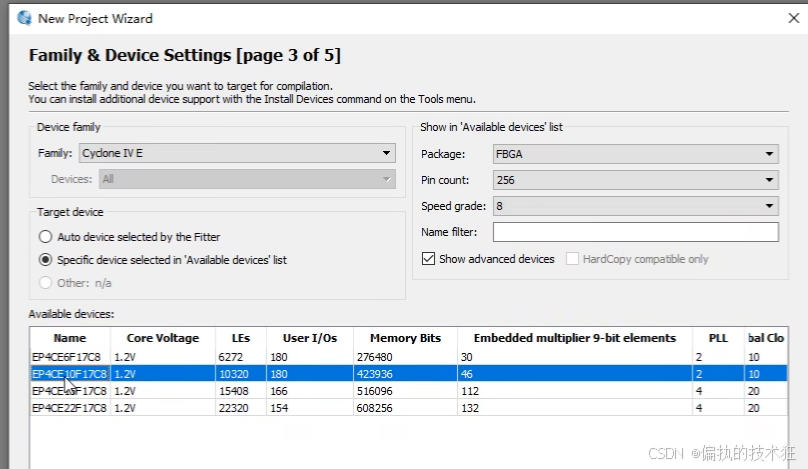Open the Pin count dropdown showing 256
The height and width of the screenshot is (469, 808).
[x=635, y=180]
